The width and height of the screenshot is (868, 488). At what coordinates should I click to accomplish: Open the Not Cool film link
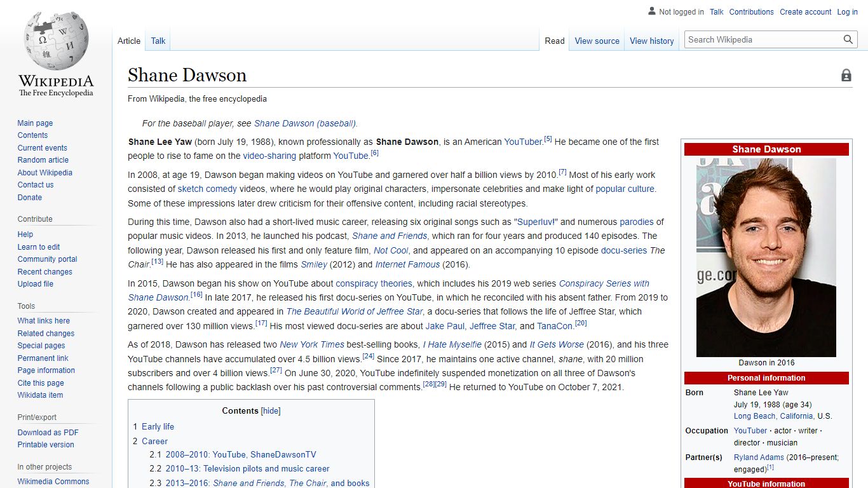tap(391, 250)
